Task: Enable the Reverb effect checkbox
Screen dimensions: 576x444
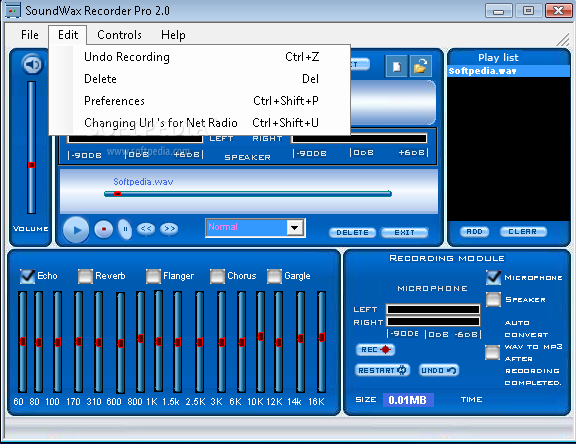Action: (x=85, y=276)
